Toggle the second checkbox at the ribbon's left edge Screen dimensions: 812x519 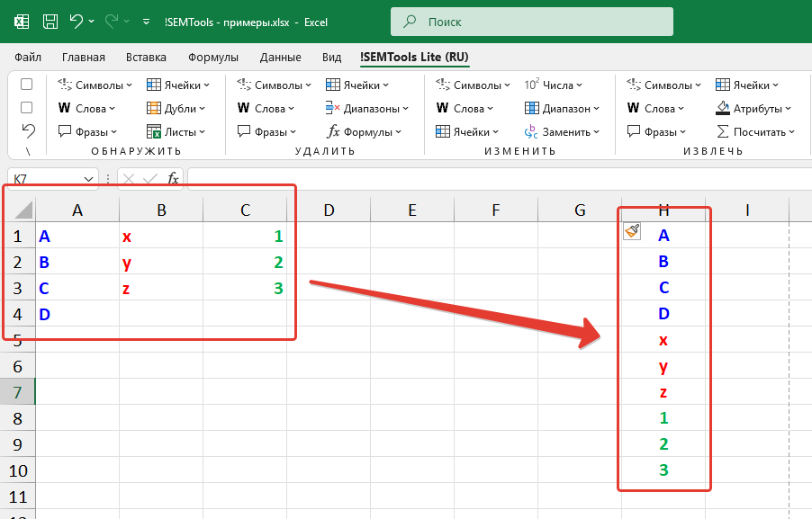pyautogui.click(x=27, y=108)
